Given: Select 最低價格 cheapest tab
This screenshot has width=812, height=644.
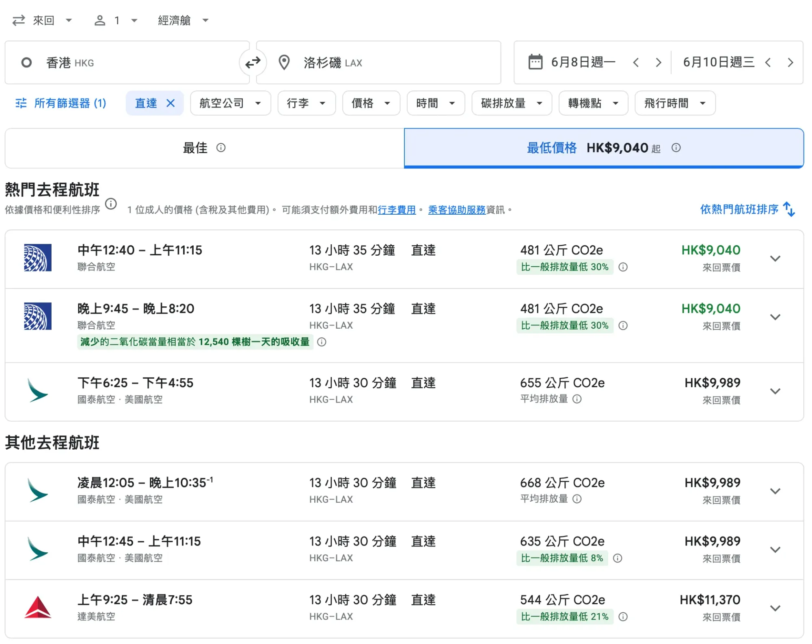Looking at the screenshot, I should coord(604,148).
